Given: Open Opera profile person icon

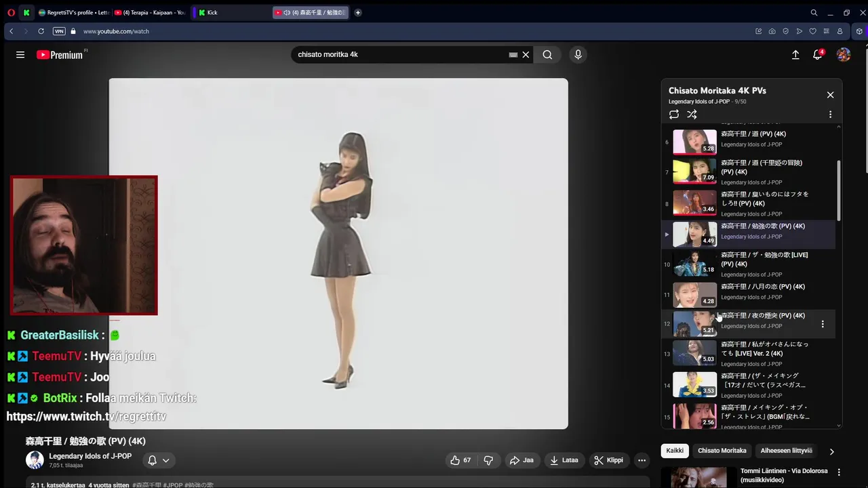Looking at the screenshot, I should point(840,31).
